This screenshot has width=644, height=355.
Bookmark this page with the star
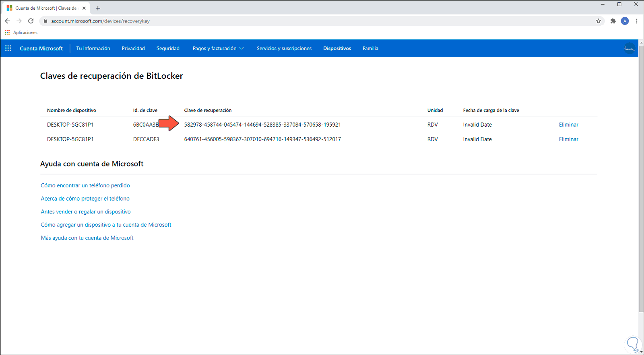click(599, 21)
